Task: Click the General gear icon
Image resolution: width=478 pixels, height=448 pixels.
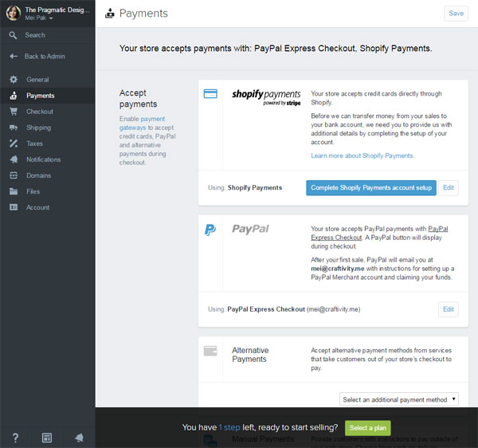Action: tap(14, 80)
